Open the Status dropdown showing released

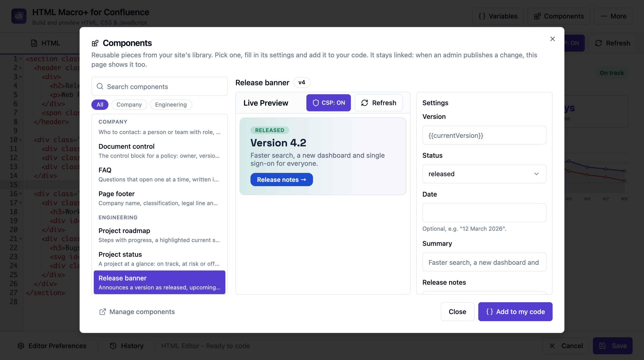[484, 174]
